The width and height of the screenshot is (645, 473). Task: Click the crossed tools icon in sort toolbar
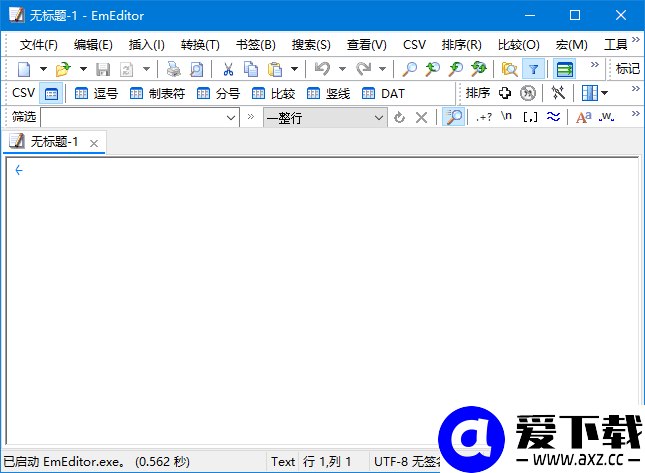point(558,93)
